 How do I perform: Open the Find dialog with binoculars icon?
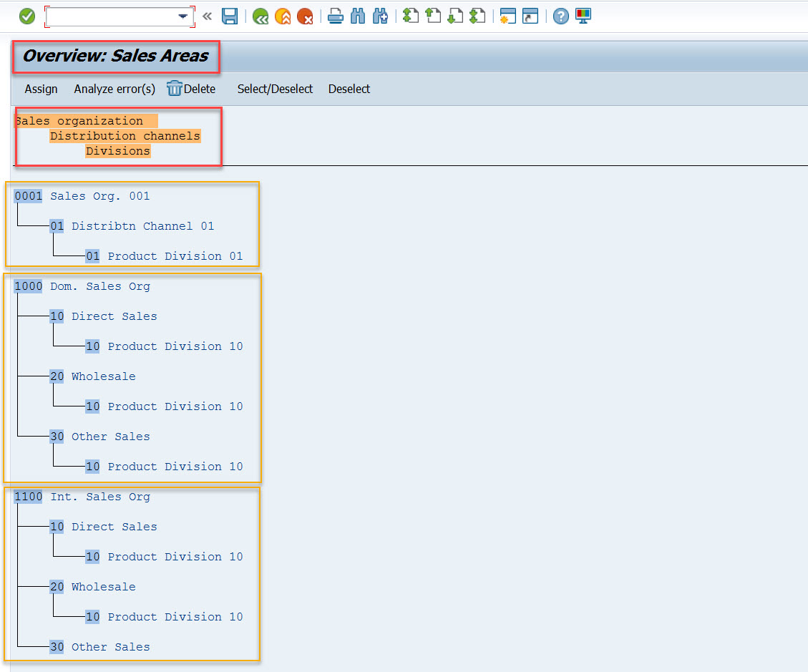358,16
